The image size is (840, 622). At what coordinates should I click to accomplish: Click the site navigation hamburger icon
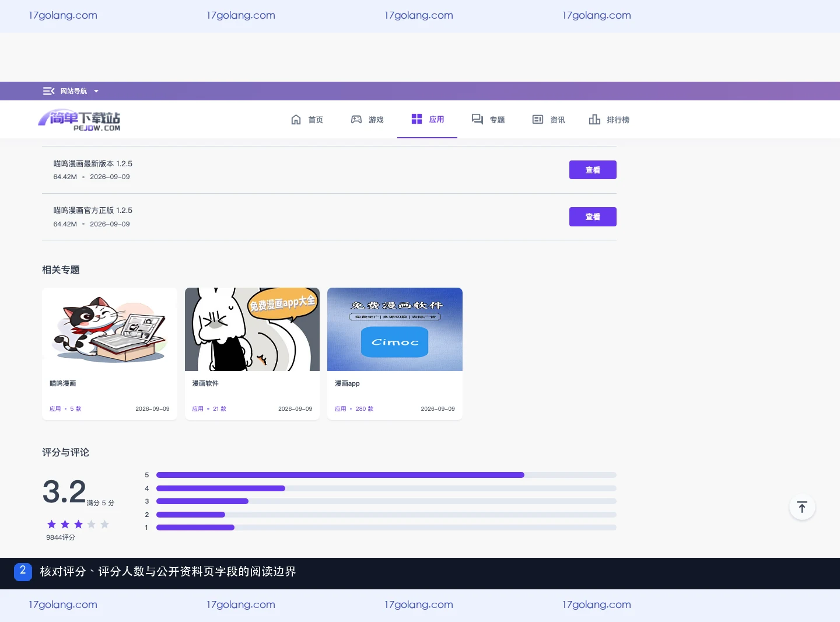48,91
